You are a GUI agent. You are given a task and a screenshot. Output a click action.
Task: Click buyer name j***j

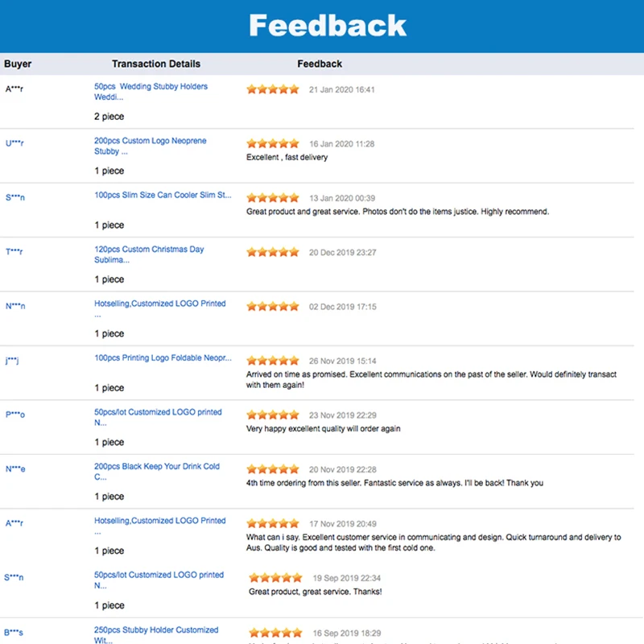coord(12,361)
